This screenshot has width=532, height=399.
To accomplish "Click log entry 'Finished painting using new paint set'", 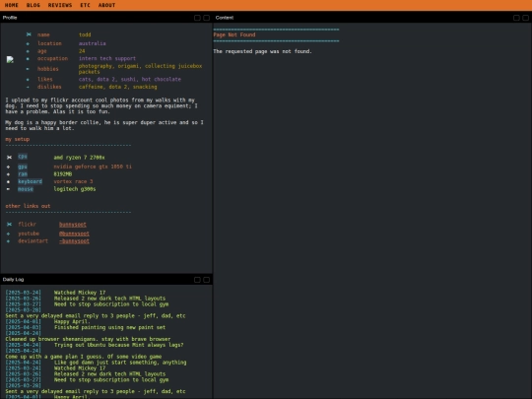I will tap(109, 327).
